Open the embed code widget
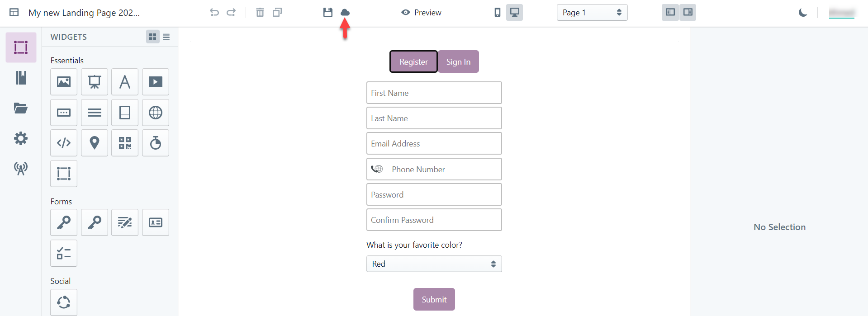The height and width of the screenshot is (316, 868). (x=63, y=143)
